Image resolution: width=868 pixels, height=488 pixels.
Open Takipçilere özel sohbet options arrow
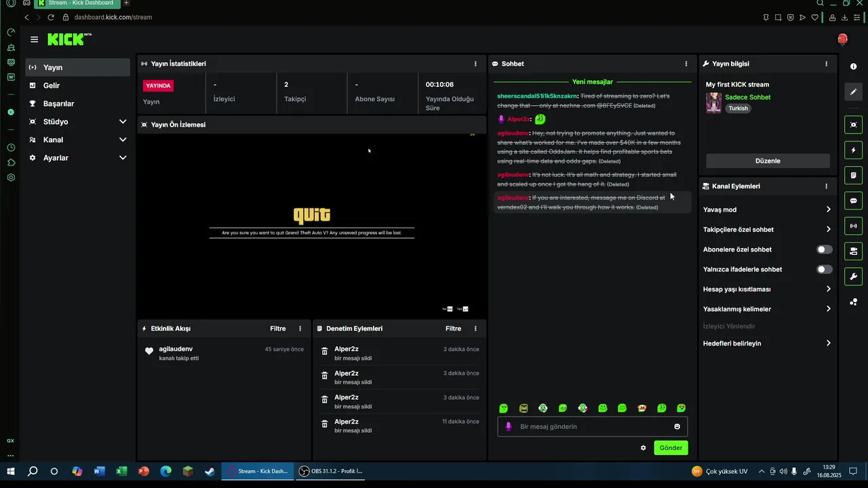828,229
